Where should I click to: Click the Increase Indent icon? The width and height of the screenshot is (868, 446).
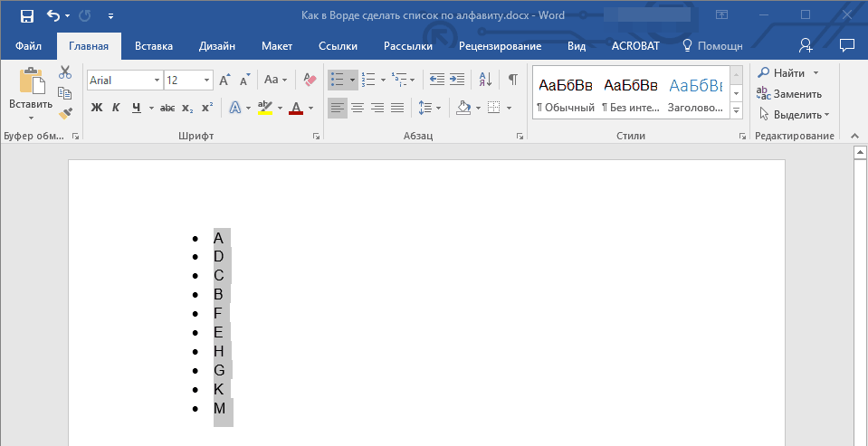[457, 80]
